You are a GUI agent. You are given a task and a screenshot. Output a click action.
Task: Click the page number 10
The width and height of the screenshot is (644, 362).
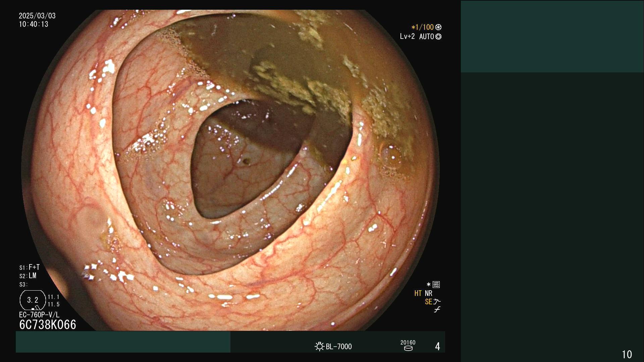tap(627, 354)
